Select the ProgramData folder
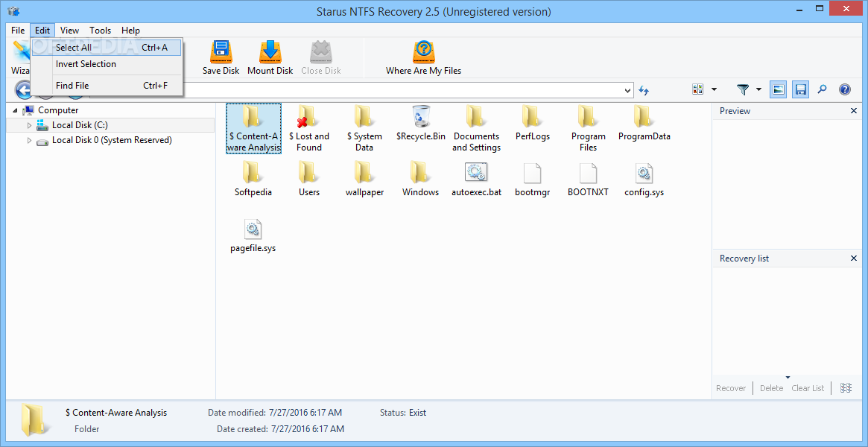The width and height of the screenshot is (868, 447). point(644,124)
